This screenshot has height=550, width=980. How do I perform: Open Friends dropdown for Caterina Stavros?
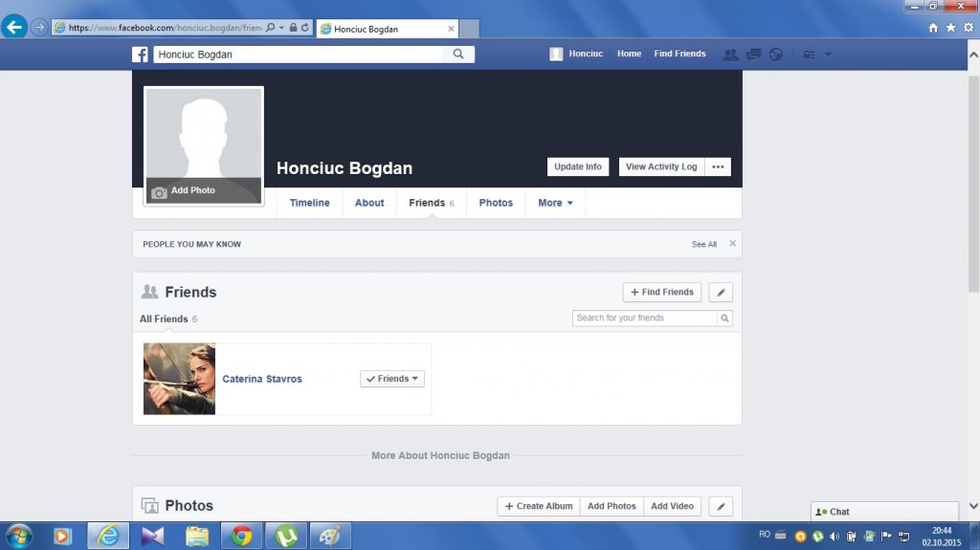(x=391, y=379)
